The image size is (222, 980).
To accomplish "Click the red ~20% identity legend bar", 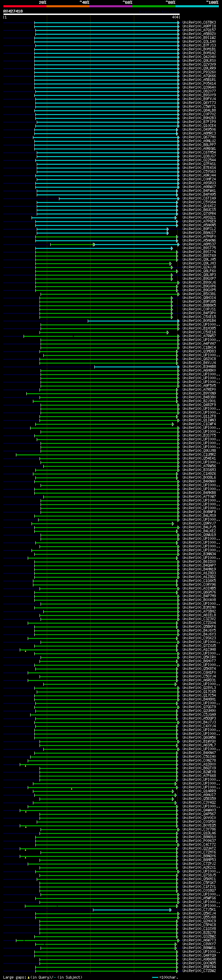I will pos(25,6).
